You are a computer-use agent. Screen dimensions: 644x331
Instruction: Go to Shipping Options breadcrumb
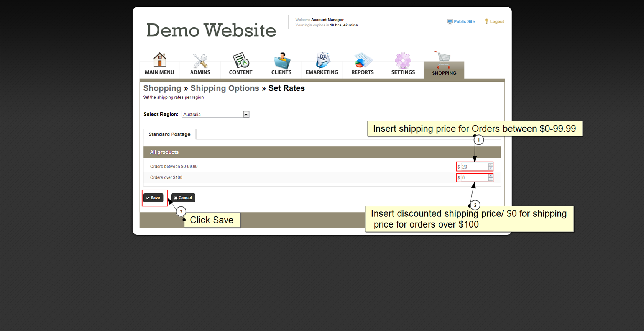coord(225,88)
